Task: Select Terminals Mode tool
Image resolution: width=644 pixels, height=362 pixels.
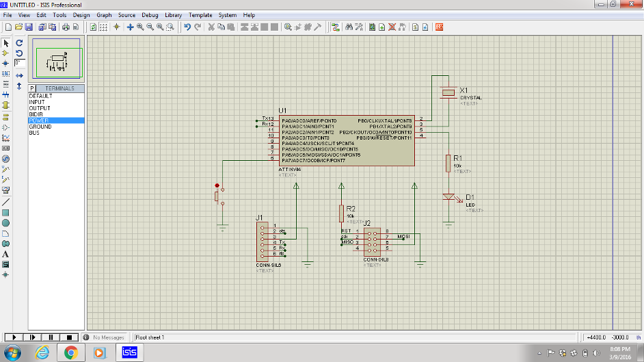Action: pos(5,118)
